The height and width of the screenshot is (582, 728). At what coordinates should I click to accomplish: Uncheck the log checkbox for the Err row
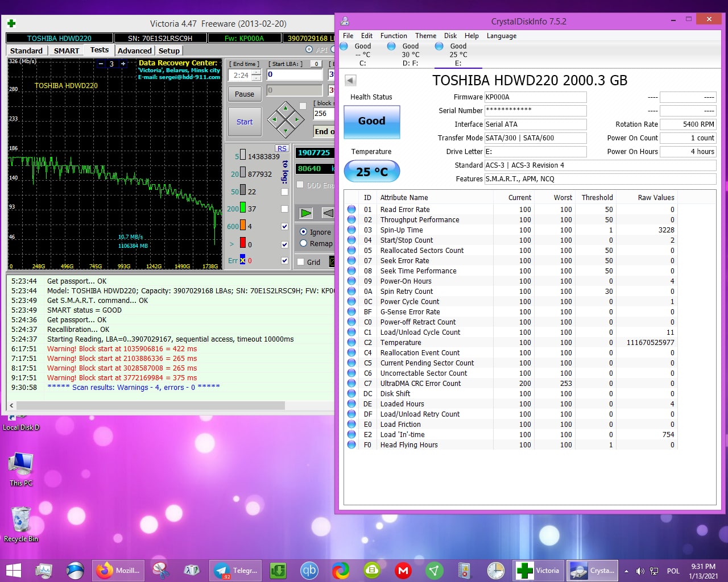pos(284,260)
